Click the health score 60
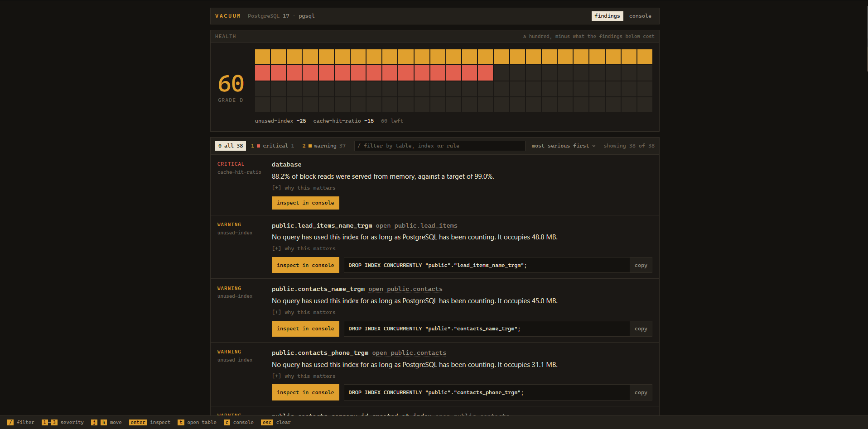Viewport: 868px width, 429px height. pyautogui.click(x=231, y=83)
